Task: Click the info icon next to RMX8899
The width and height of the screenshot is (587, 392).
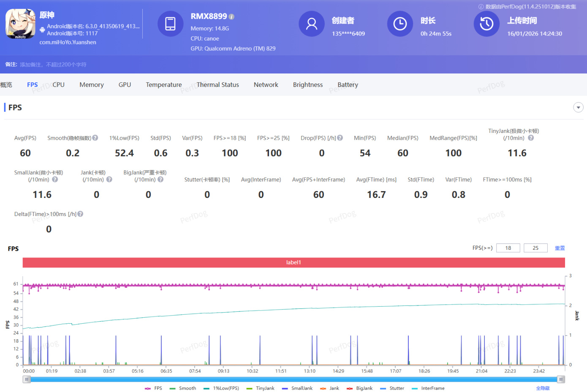Action: (231, 17)
